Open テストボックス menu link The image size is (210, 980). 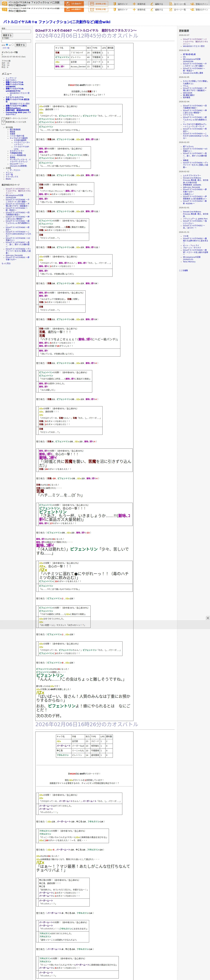[12, 177]
